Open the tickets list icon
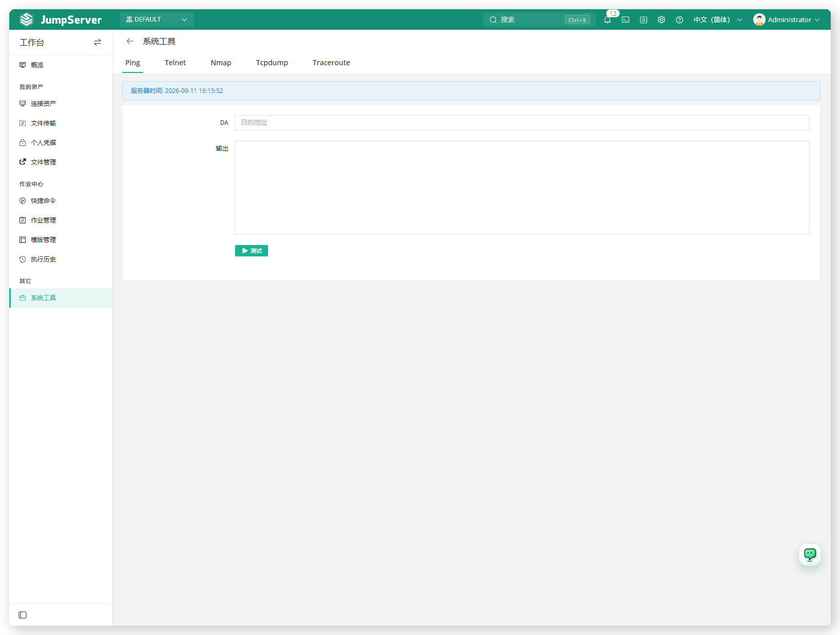Screen dimensions: 840x635 [643, 20]
